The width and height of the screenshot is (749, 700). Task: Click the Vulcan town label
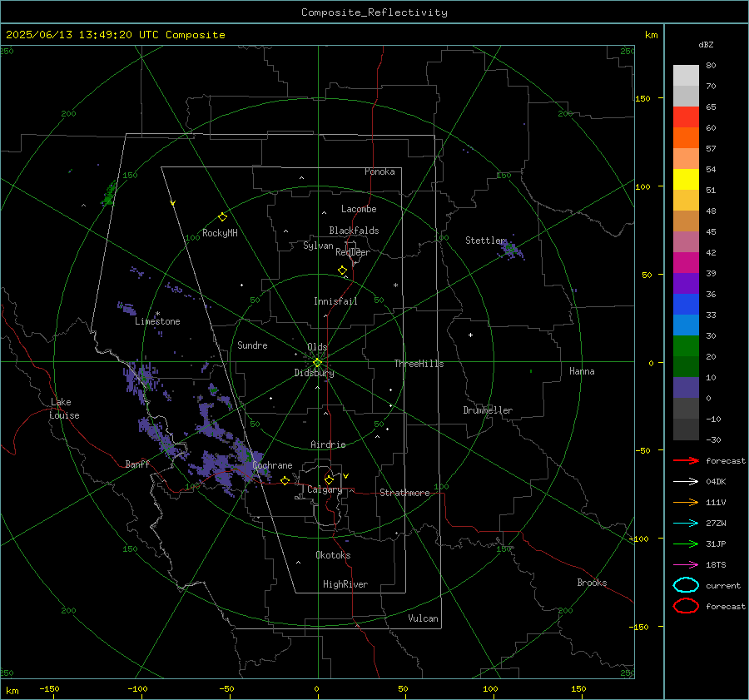coord(423,618)
